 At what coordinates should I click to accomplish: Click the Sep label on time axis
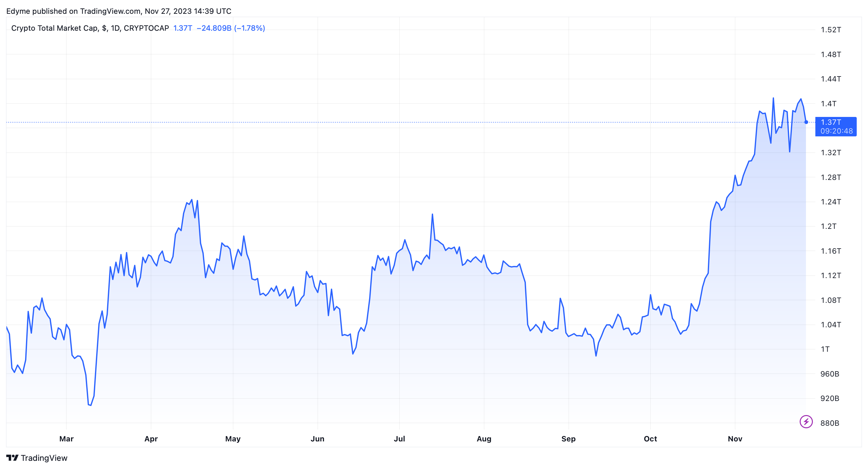point(568,439)
